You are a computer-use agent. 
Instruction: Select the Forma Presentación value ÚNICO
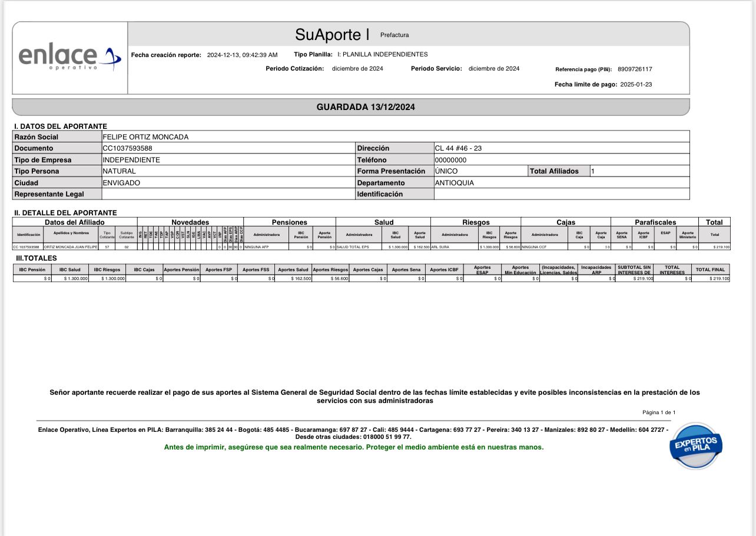(446, 171)
